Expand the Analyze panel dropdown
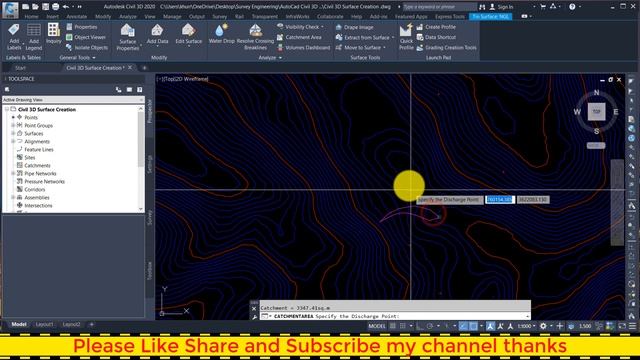Image resolution: width=640 pixels, height=360 pixels. (x=270, y=58)
